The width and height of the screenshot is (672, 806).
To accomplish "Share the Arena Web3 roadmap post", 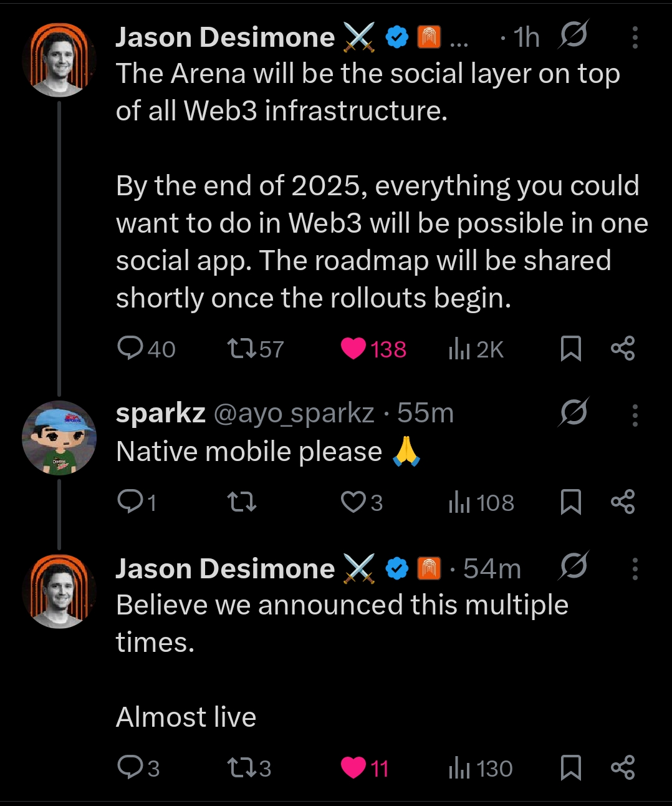I will tap(622, 349).
